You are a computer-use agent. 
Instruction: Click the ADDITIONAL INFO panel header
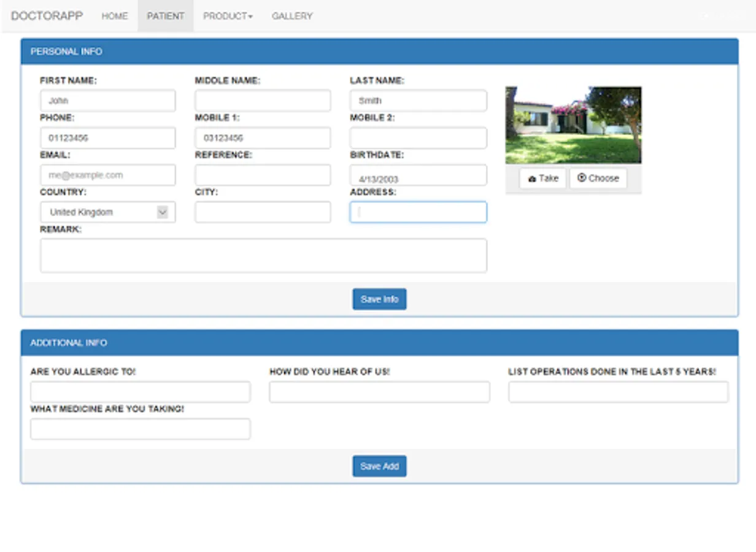[x=379, y=343]
